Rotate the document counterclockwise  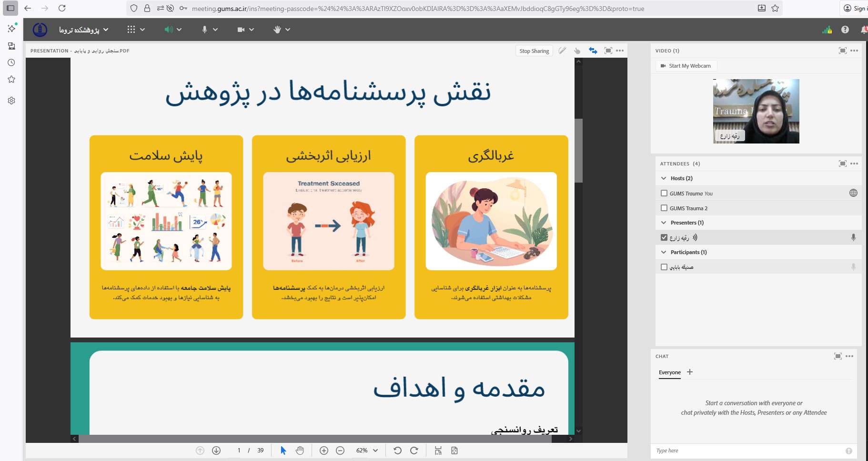(x=398, y=451)
